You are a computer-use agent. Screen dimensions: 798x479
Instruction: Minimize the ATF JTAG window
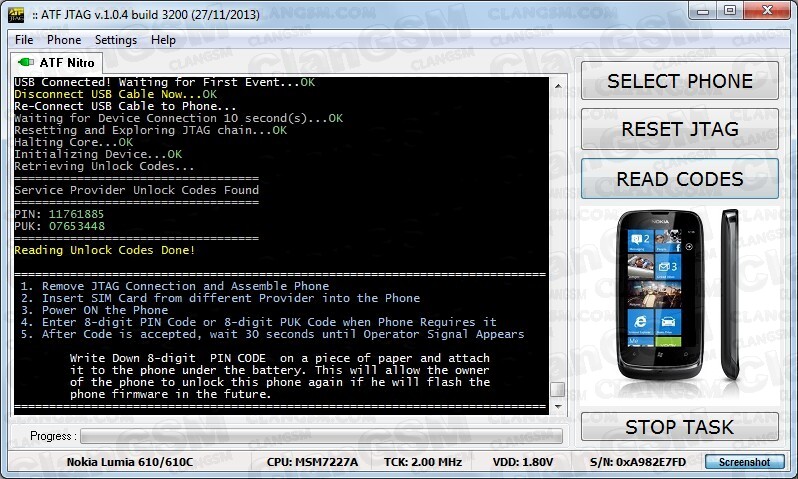[703, 11]
